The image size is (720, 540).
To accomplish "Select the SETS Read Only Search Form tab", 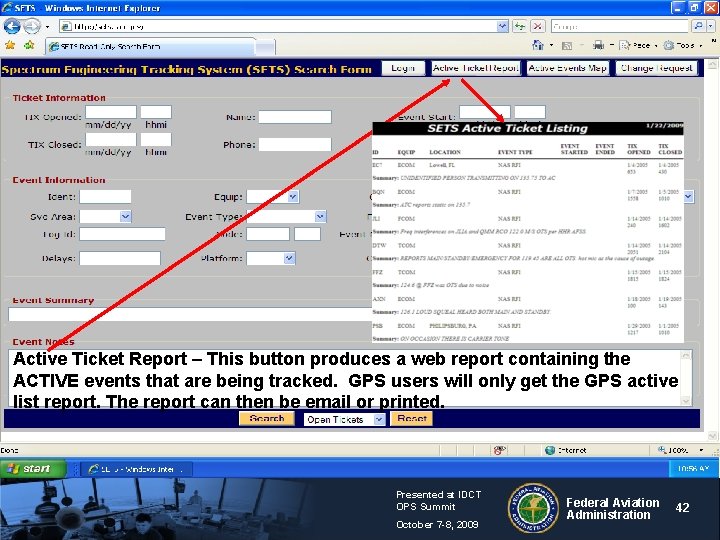I will 151,46.
